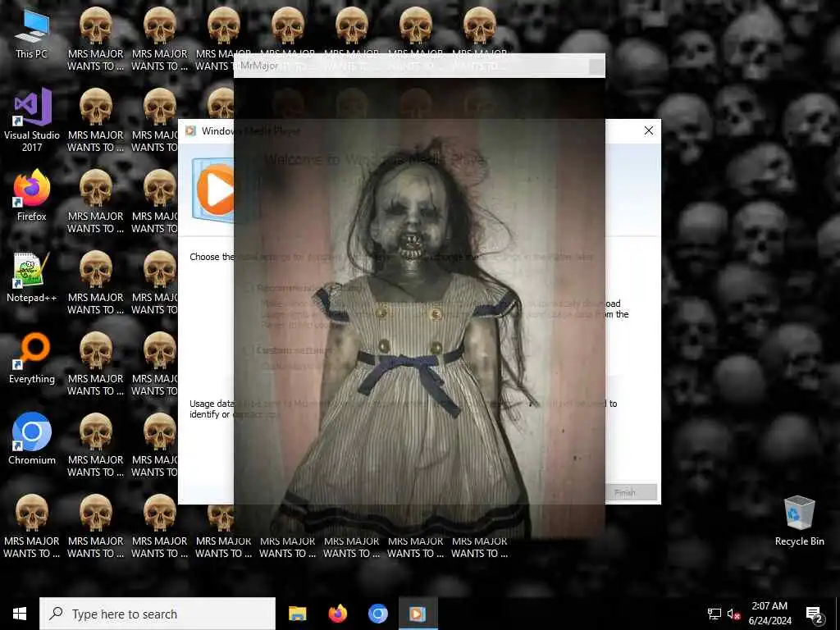Select the Everything search shortcut
Image resolution: width=840 pixels, height=630 pixels.
click(32, 358)
